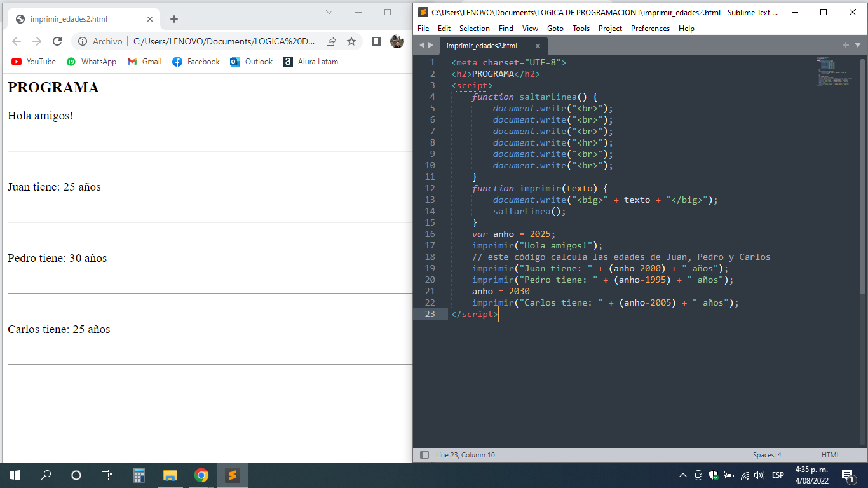Open the Chrome tab search chevron

tap(329, 12)
